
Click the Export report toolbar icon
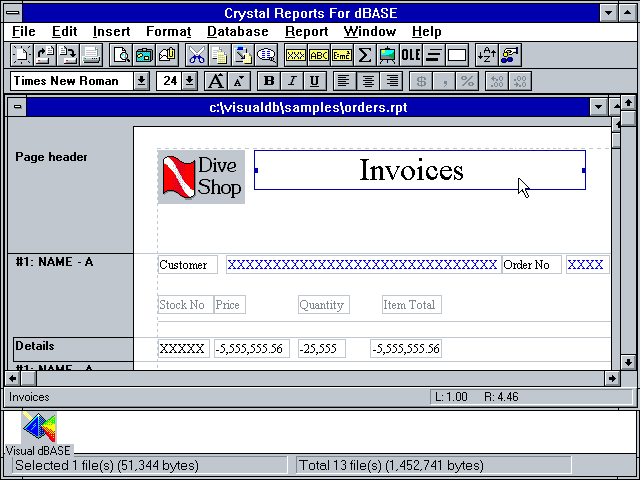point(144,55)
